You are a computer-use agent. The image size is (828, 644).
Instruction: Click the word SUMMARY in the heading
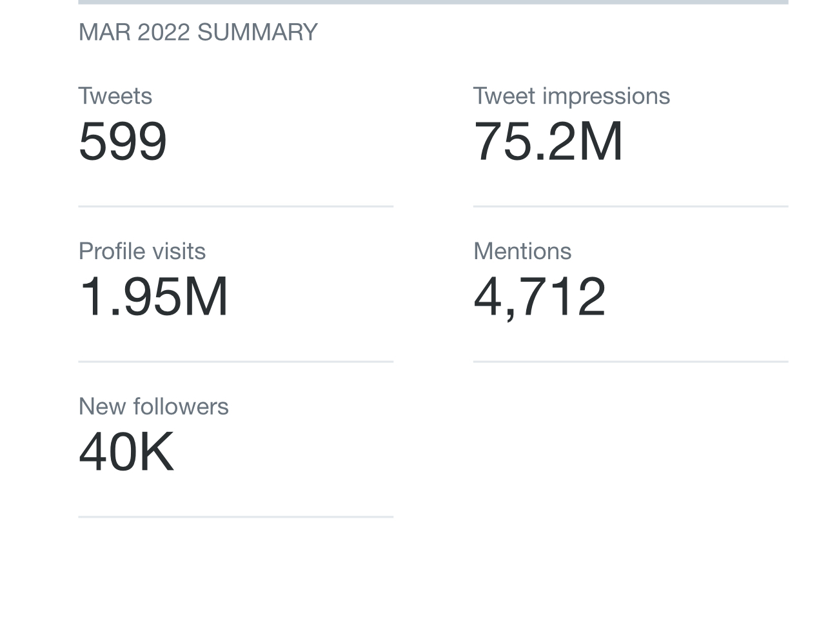click(257, 32)
